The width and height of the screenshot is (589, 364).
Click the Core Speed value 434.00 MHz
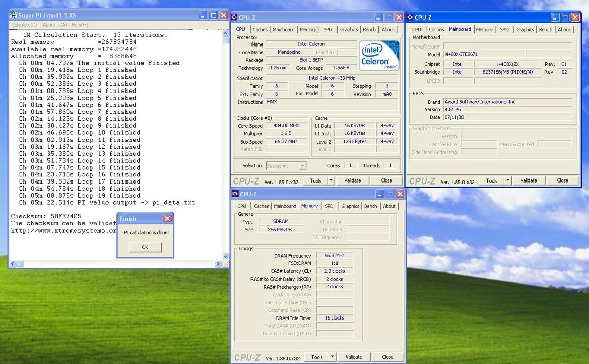286,126
